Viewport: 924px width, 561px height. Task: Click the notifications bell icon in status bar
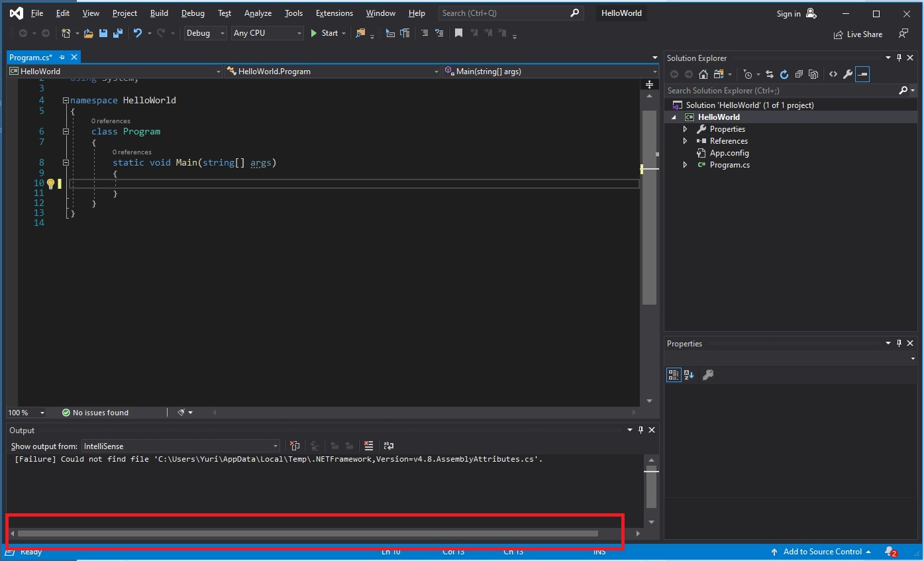tap(890, 552)
